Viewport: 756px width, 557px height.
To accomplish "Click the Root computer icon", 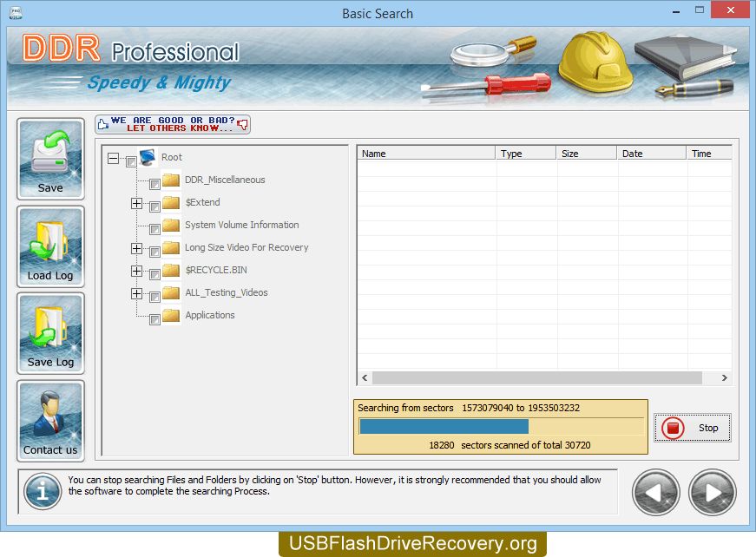I will pos(148,158).
